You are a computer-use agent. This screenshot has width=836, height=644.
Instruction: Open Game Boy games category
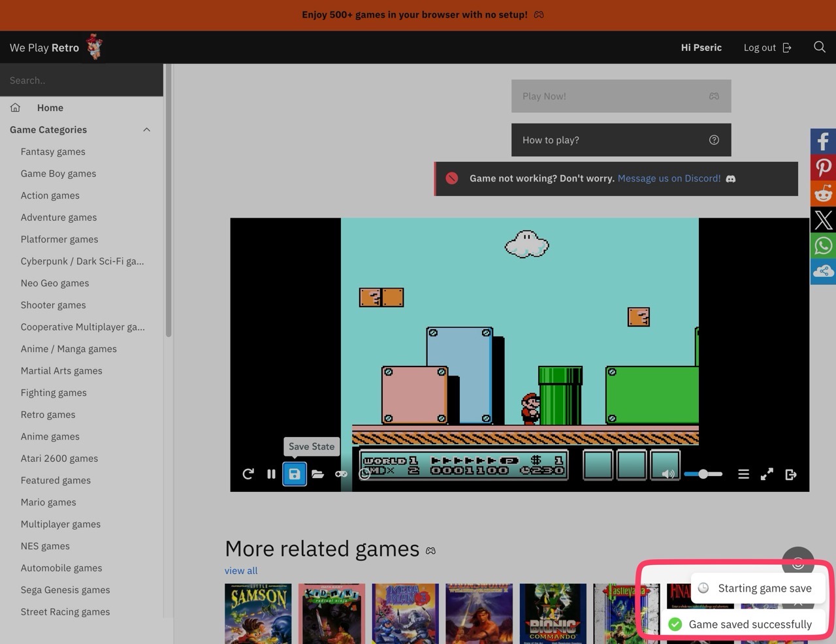click(58, 173)
